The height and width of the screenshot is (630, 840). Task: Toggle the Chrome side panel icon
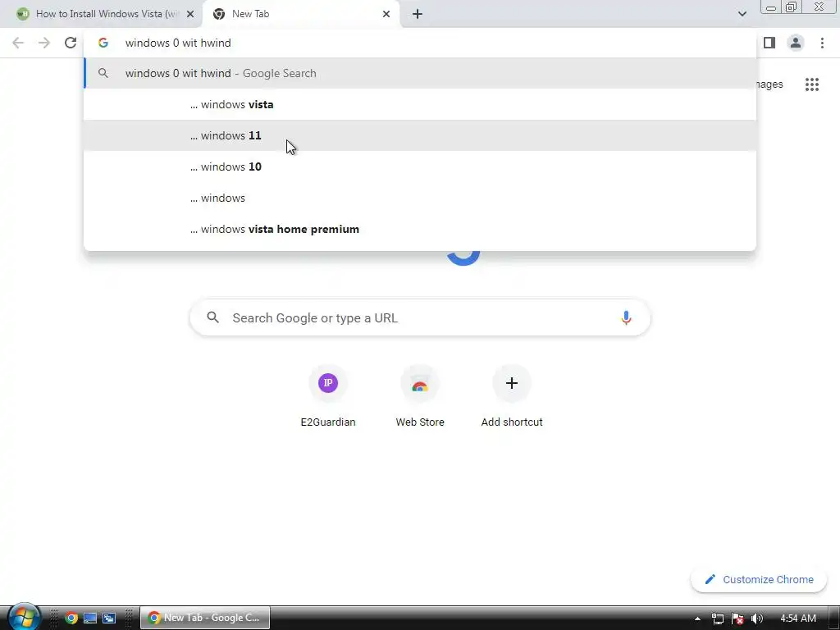pos(769,43)
